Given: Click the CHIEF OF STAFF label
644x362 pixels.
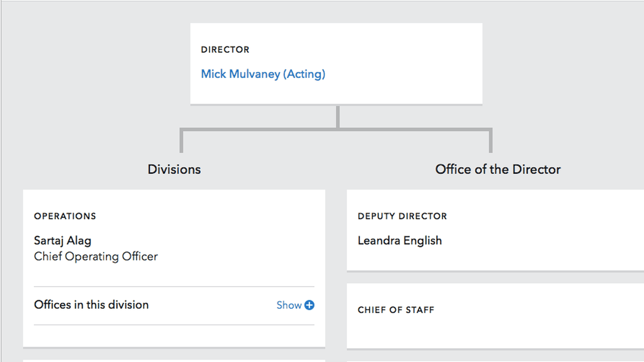Looking at the screenshot, I should tap(396, 310).
